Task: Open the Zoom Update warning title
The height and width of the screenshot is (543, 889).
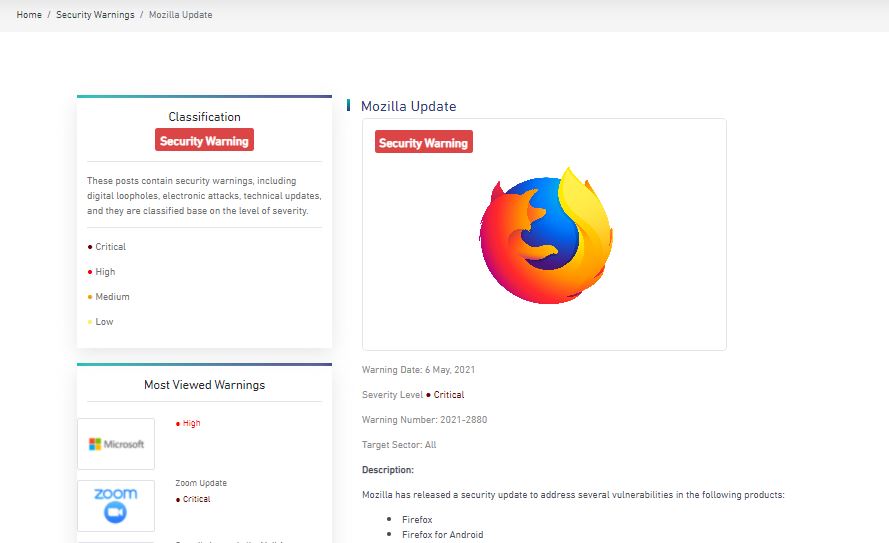Action: point(201,483)
